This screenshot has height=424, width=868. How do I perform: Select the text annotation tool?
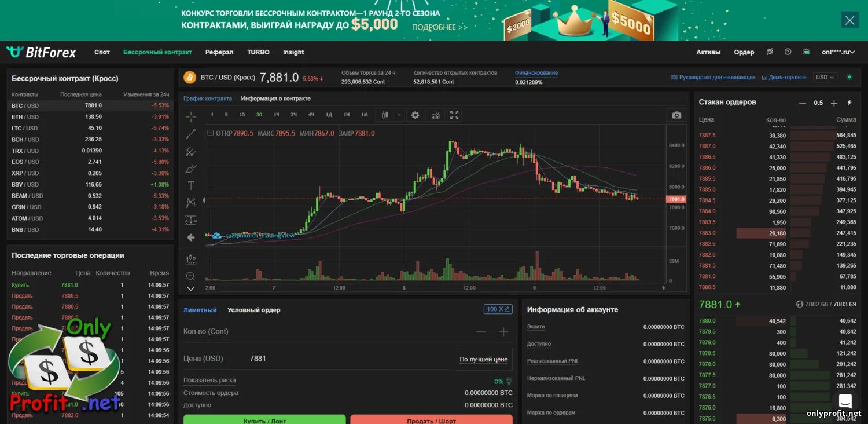[x=190, y=186]
